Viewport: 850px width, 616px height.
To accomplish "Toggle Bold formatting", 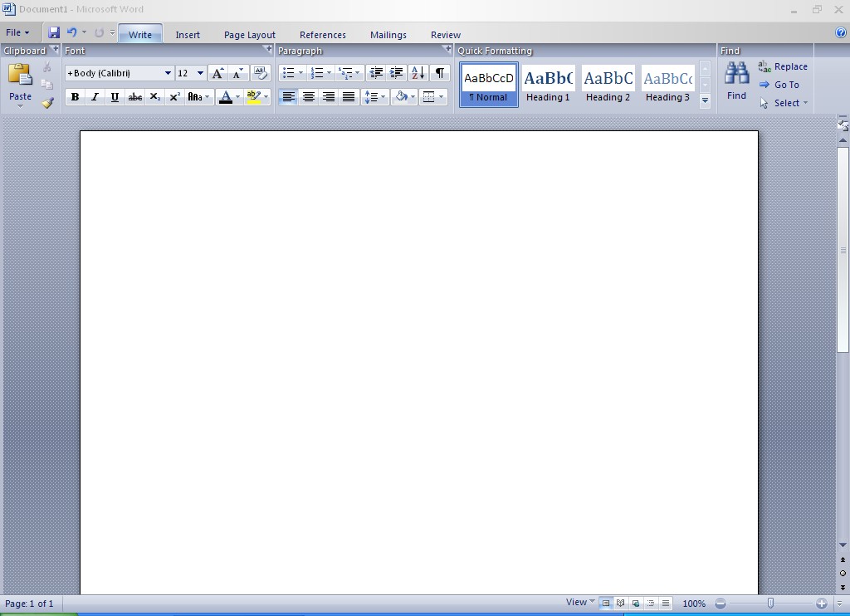I will (x=76, y=97).
